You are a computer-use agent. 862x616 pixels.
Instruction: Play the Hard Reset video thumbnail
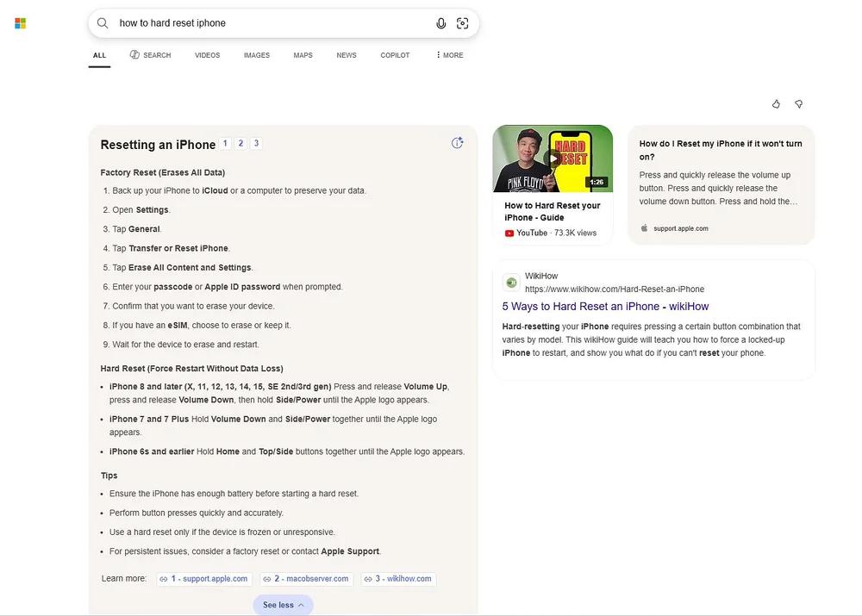[553, 159]
